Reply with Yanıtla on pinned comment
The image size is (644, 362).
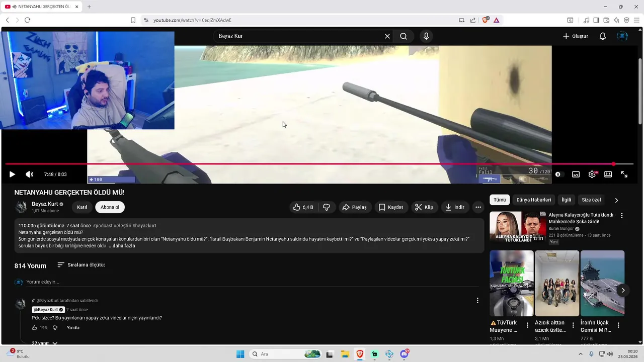[73, 328]
